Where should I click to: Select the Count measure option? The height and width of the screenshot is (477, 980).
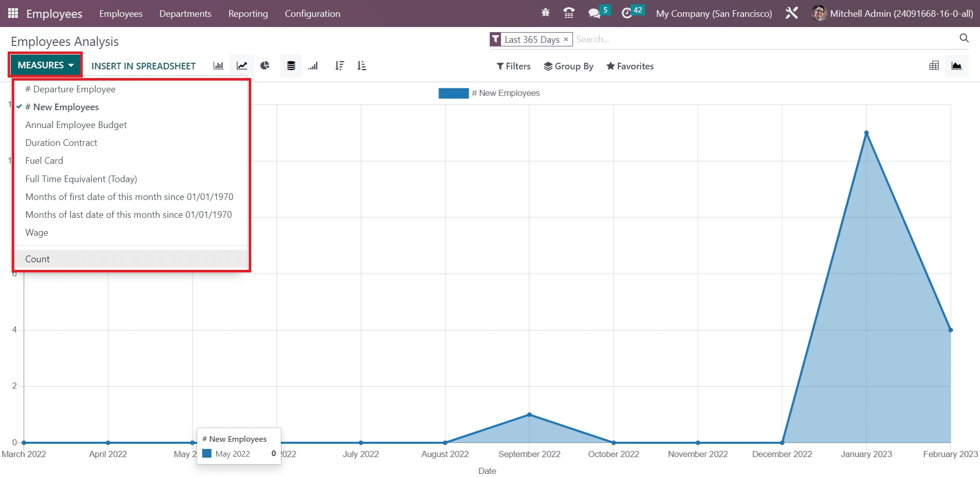(x=38, y=259)
